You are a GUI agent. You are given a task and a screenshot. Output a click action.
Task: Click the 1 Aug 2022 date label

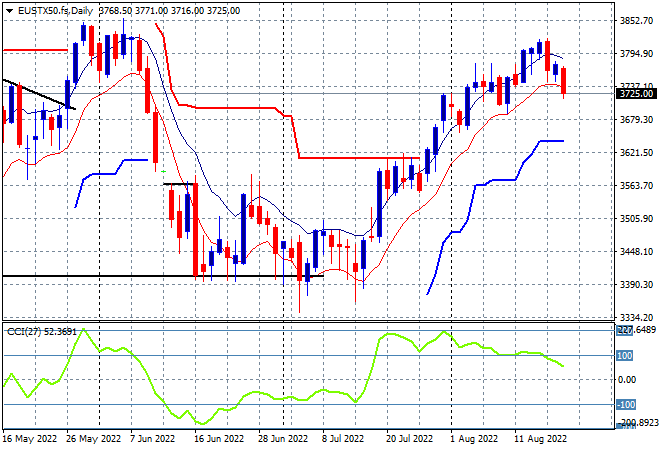click(x=474, y=439)
